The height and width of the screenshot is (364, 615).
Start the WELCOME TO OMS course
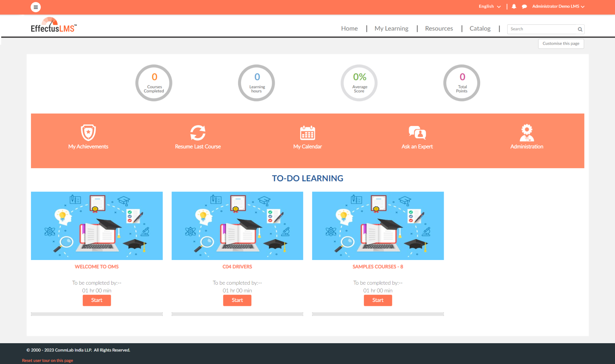96,300
